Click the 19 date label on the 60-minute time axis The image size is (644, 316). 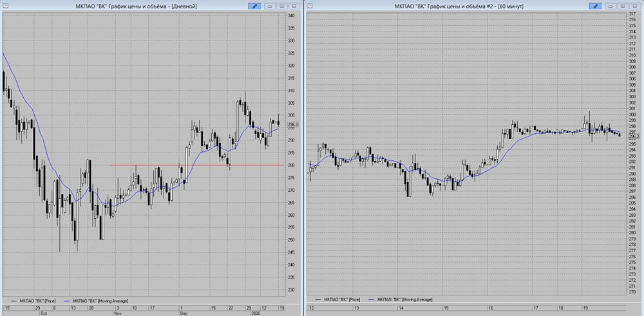pyautogui.click(x=585, y=308)
